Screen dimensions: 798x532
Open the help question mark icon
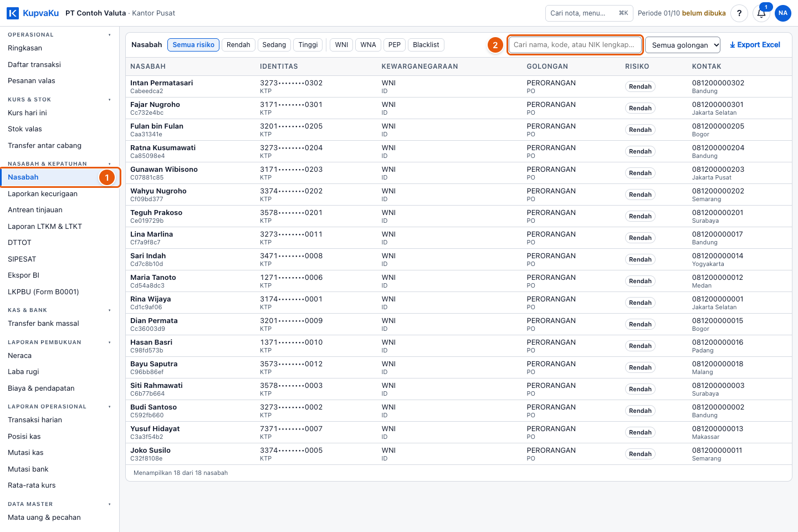click(x=739, y=13)
